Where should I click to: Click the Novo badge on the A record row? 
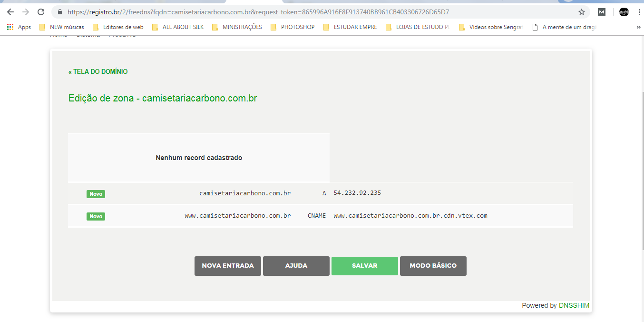click(x=96, y=194)
